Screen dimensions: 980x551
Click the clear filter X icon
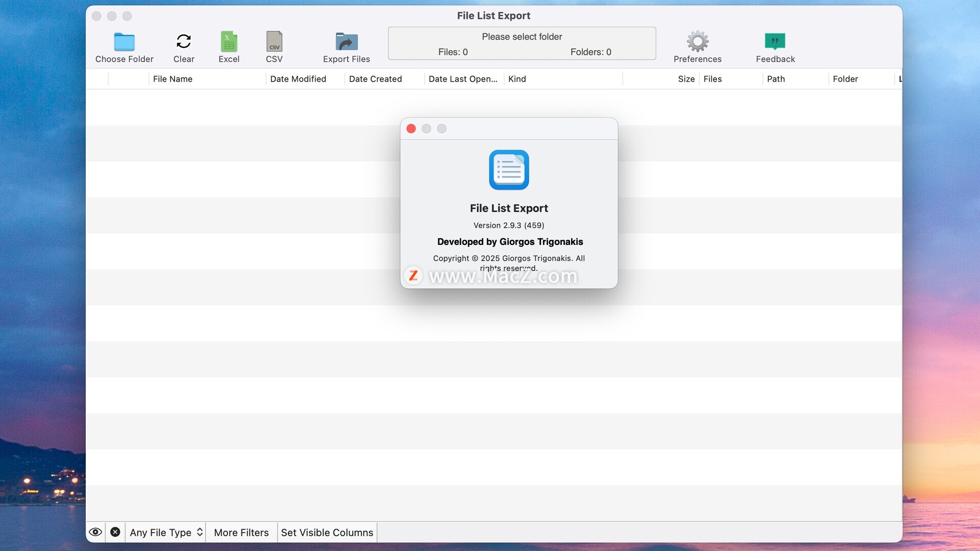point(115,532)
